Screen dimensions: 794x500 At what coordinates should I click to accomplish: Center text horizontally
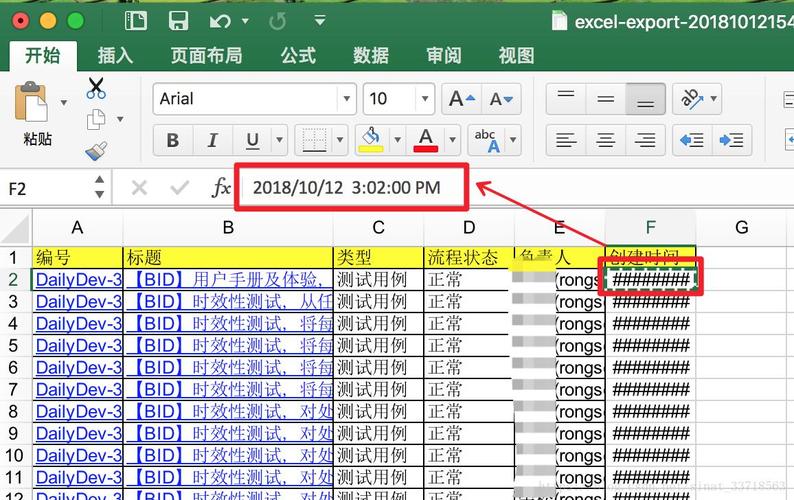click(606, 140)
